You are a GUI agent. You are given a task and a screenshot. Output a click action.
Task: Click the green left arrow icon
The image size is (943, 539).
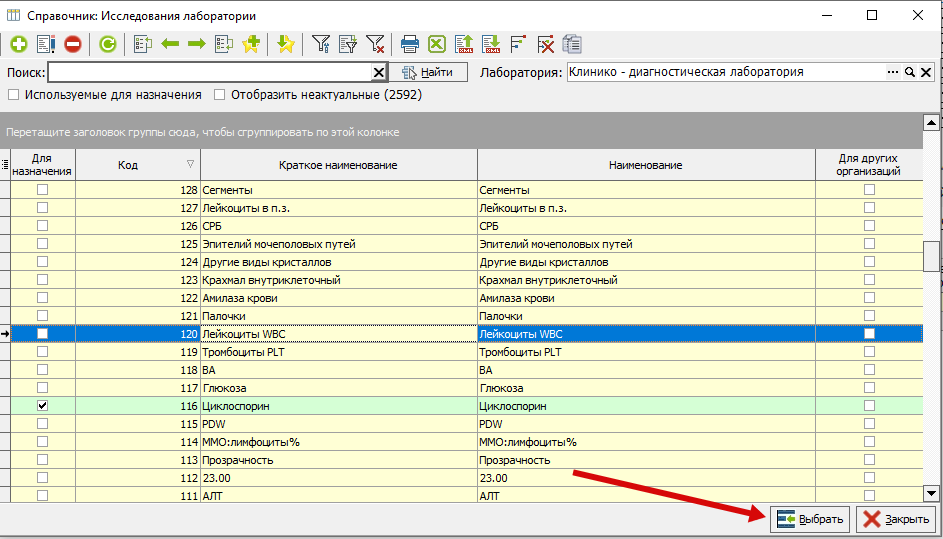[170, 44]
